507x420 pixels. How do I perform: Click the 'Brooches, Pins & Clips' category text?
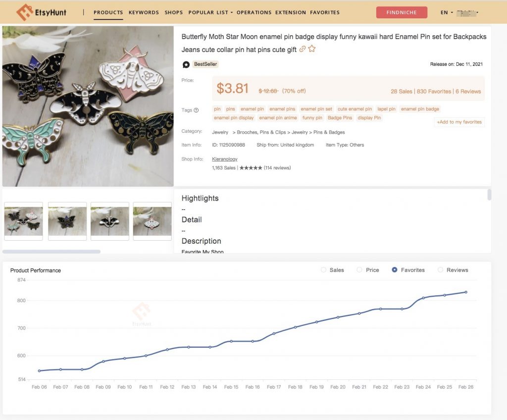pos(261,132)
